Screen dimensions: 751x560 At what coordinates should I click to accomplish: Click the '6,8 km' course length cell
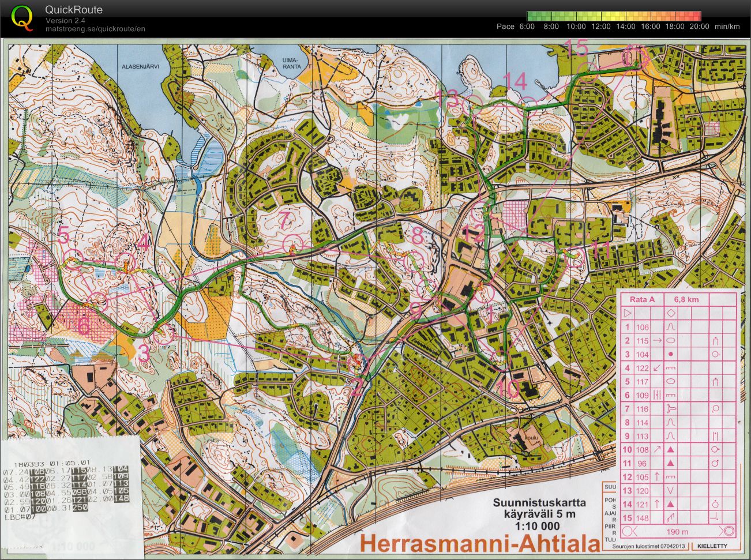click(x=685, y=299)
